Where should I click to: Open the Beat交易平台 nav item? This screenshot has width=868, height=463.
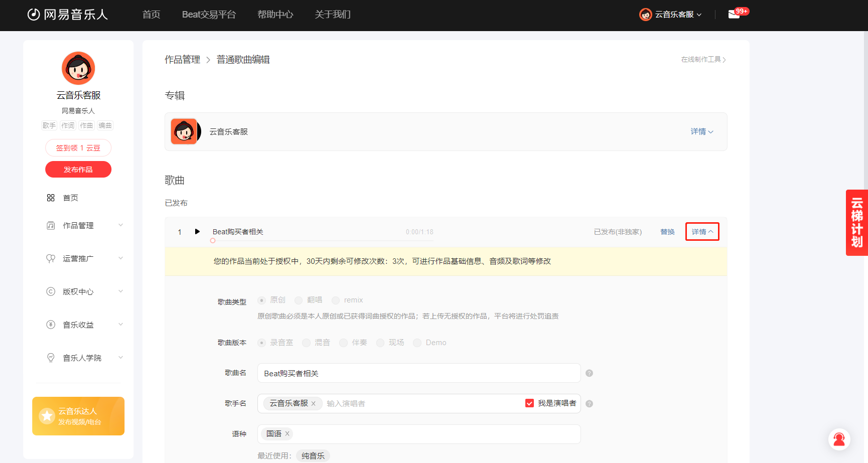pos(209,15)
